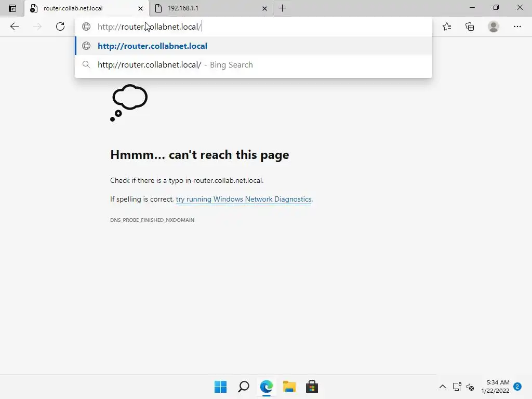This screenshot has height=399, width=532.
Task: Open Microsoft Store from taskbar
Action: (x=312, y=387)
